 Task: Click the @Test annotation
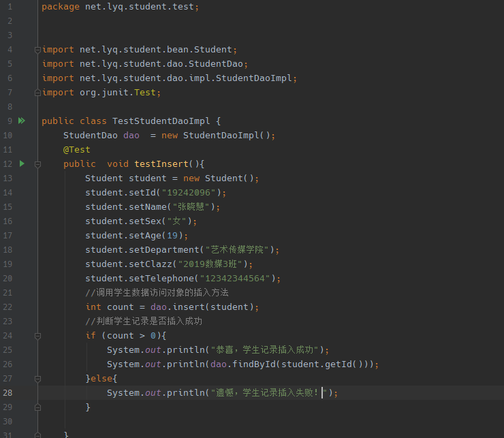(77, 150)
